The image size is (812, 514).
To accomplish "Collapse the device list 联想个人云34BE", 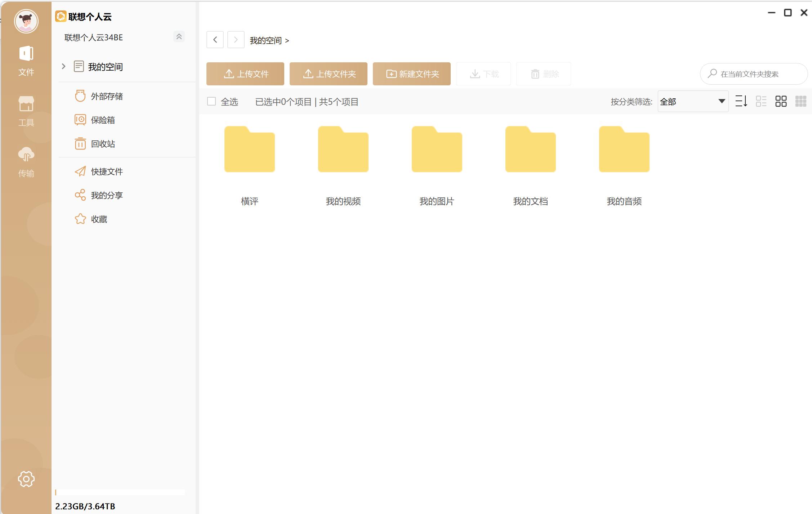I will 179,37.
